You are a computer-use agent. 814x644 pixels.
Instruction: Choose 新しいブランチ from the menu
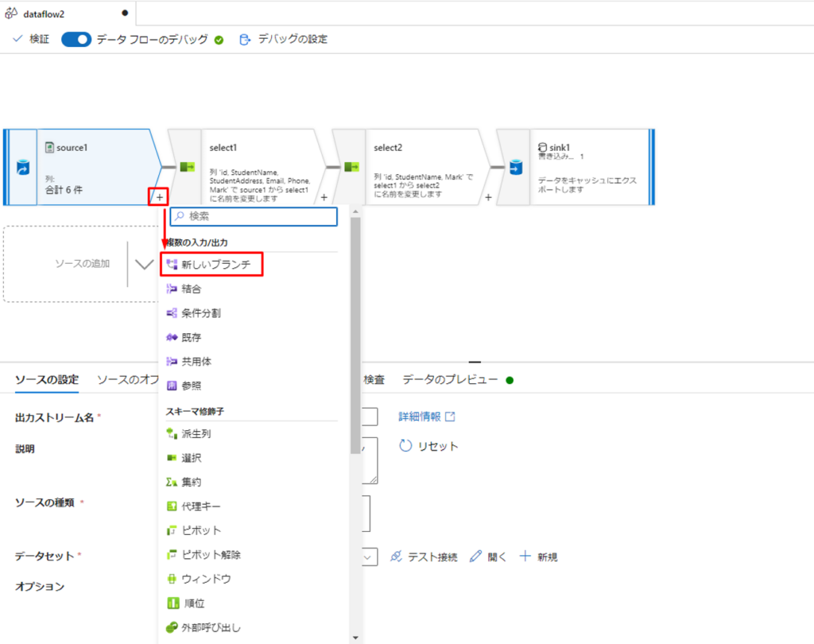click(x=211, y=264)
